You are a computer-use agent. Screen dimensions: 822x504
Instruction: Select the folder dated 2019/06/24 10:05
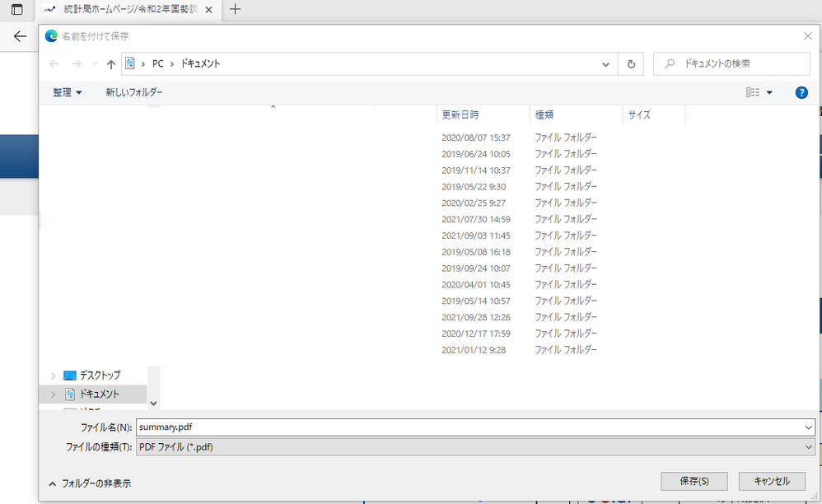pos(475,154)
